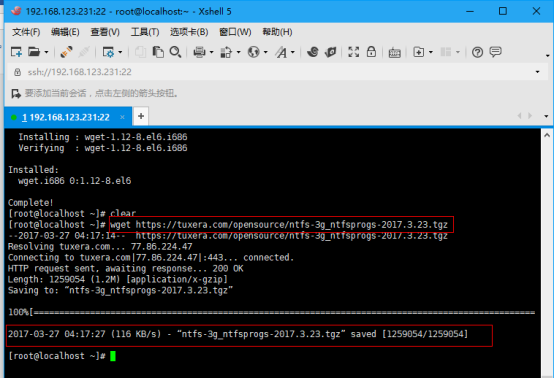Image resolution: width=554 pixels, height=379 pixels.
Task: Open the 文件(F) menu
Action: click(26, 32)
